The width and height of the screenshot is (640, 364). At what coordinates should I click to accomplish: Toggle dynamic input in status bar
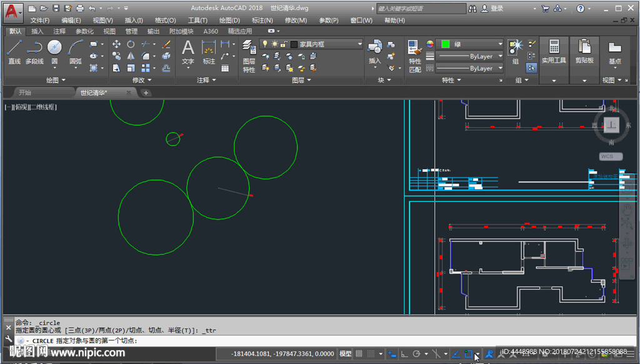[x=392, y=354]
